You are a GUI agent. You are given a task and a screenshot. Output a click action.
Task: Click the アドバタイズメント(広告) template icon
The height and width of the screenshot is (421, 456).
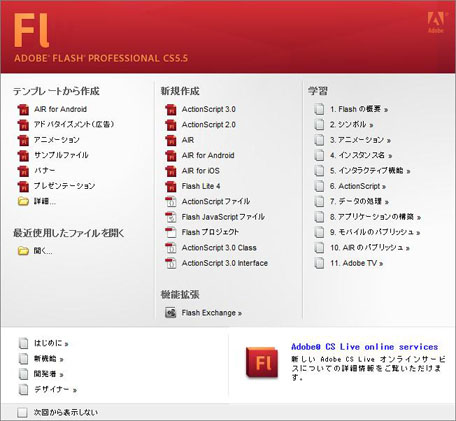[x=23, y=125]
